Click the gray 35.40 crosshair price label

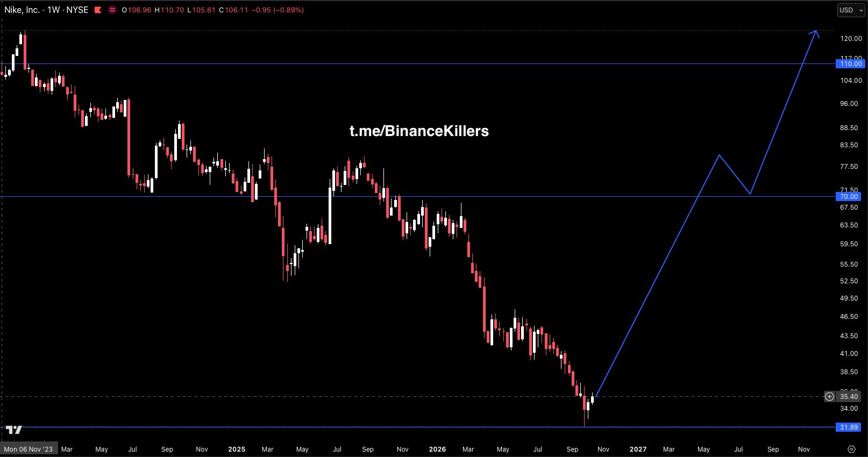coord(850,397)
